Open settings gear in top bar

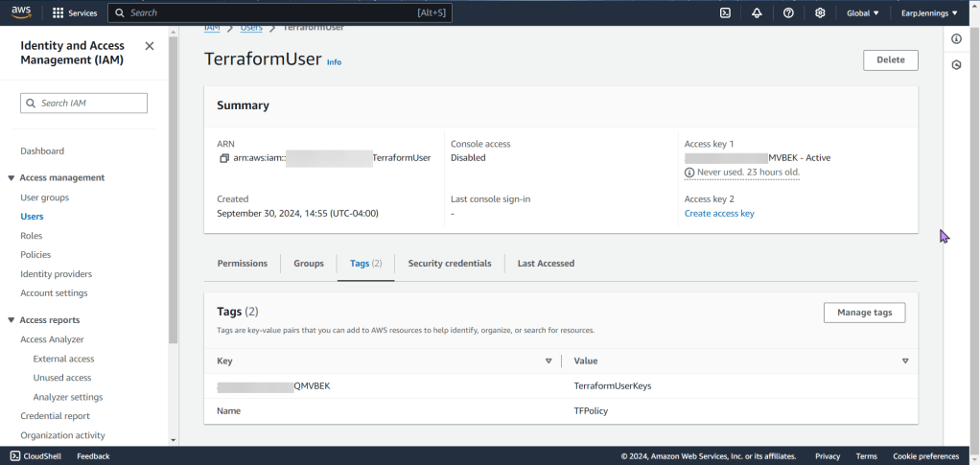coord(820,13)
